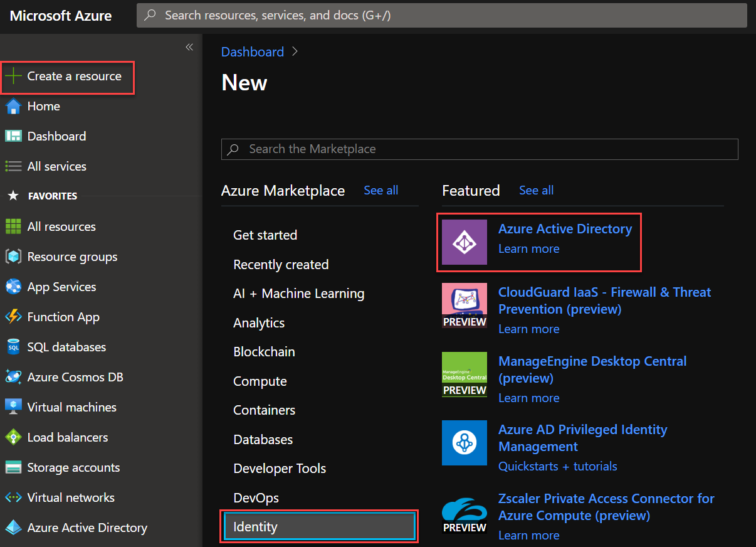
Task: Open CloudGuard IaaS Firewall & Threat Prevention link
Action: point(605,300)
